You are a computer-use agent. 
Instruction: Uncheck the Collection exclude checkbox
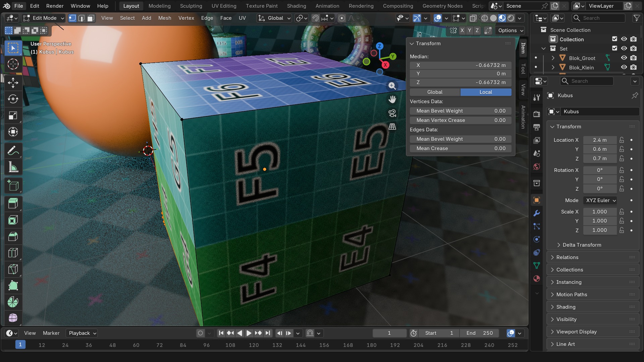point(614,39)
